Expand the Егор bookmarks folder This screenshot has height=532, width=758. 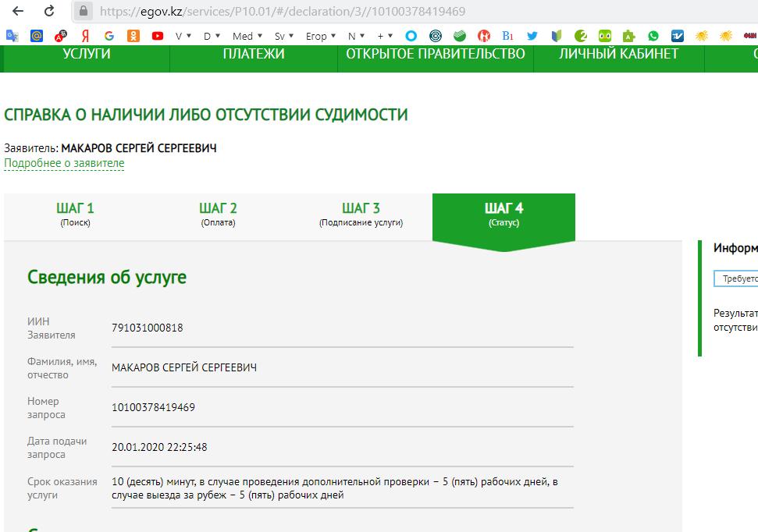(320, 36)
